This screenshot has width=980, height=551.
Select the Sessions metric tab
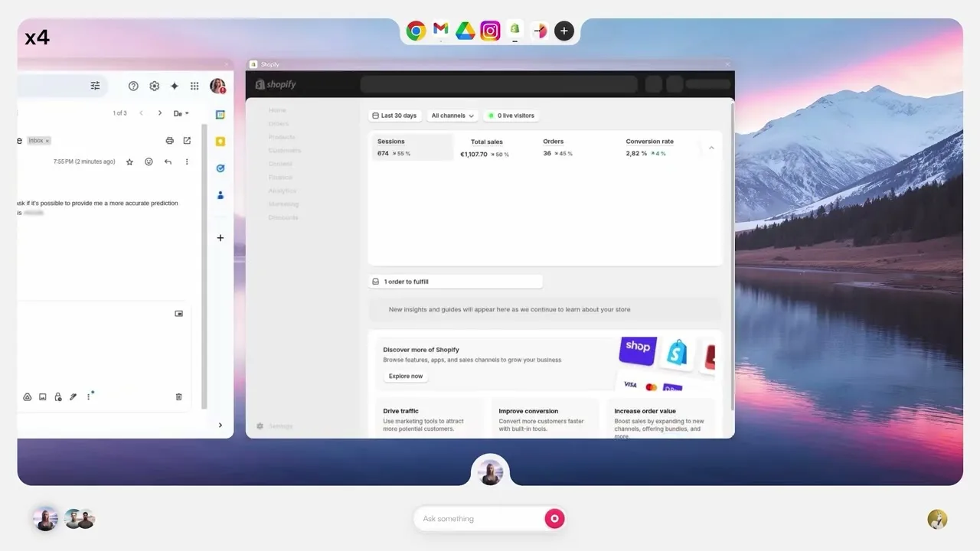coord(413,148)
